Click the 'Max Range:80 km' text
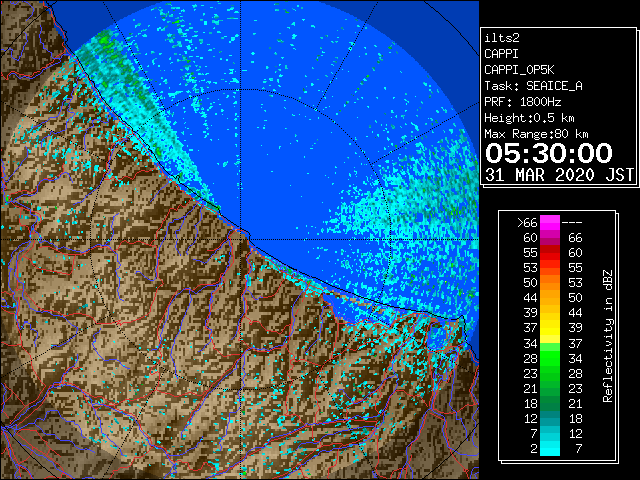This screenshot has width=640, height=480. pyautogui.click(x=536, y=134)
